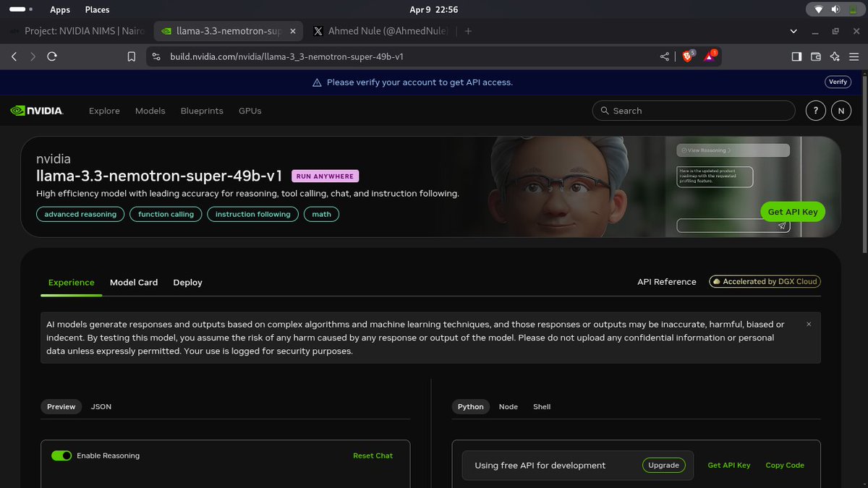The image size is (868, 488).
Task: Close the llama-3.3-nemotron tab
Action: point(292,31)
